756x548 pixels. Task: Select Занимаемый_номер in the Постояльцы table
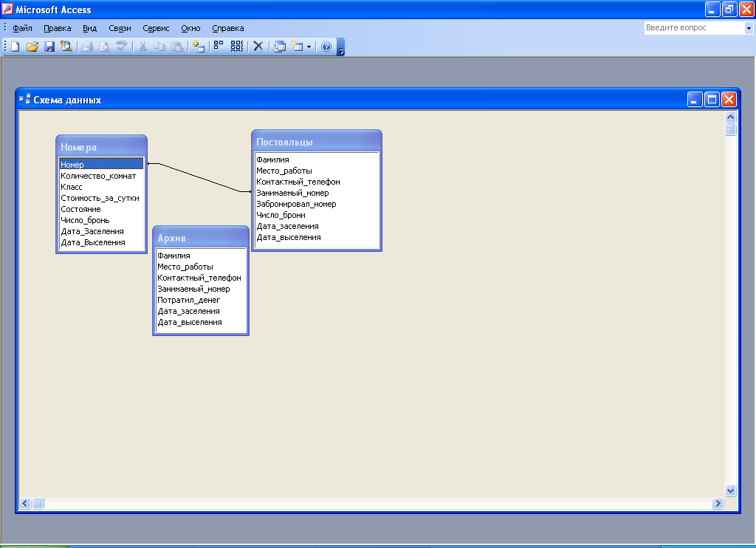pos(292,193)
